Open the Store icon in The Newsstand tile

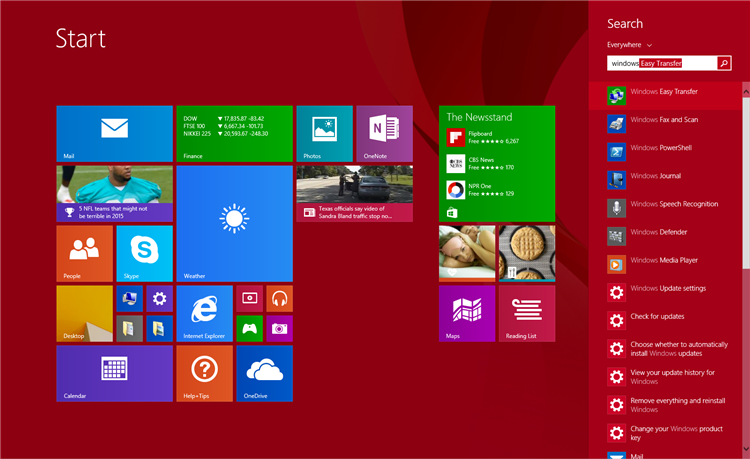tap(452, 213)
